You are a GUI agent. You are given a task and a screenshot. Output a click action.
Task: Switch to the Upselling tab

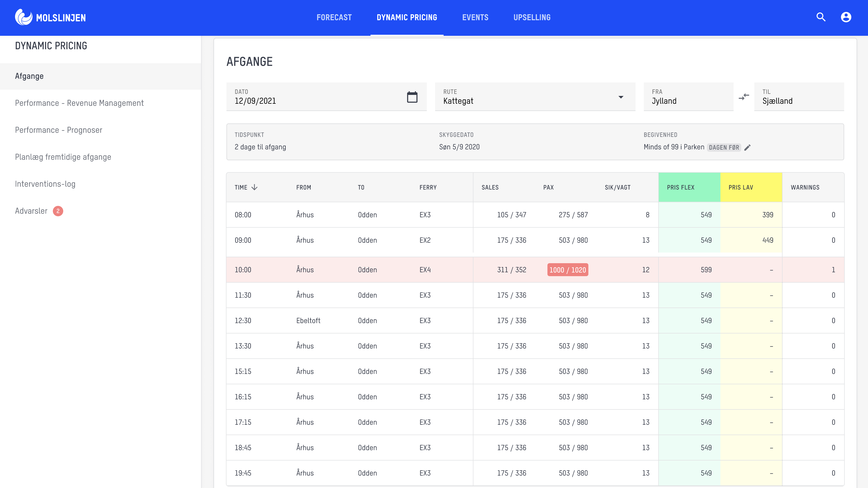coord(532,17)
